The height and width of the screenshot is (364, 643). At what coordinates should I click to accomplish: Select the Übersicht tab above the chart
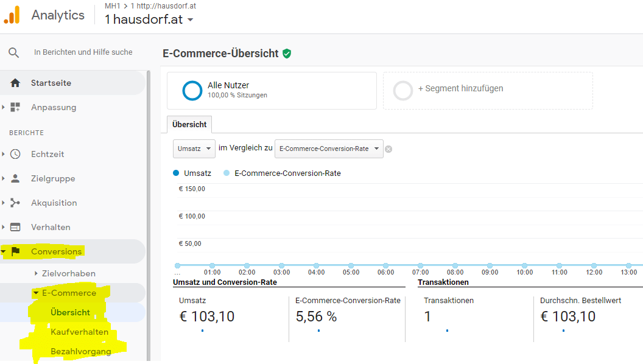click(x=189, y=124)
